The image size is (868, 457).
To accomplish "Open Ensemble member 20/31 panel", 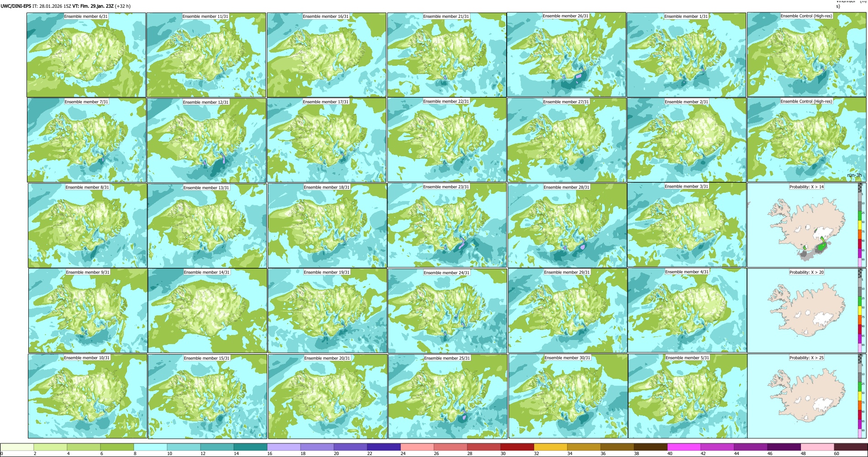I will pos(328,396).
